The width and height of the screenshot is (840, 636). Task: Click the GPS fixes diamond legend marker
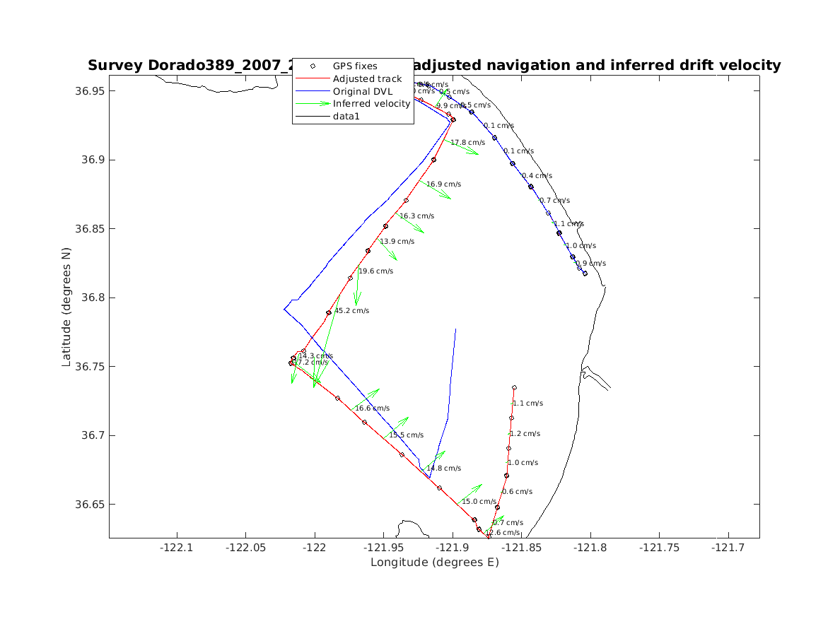(312, 66)
